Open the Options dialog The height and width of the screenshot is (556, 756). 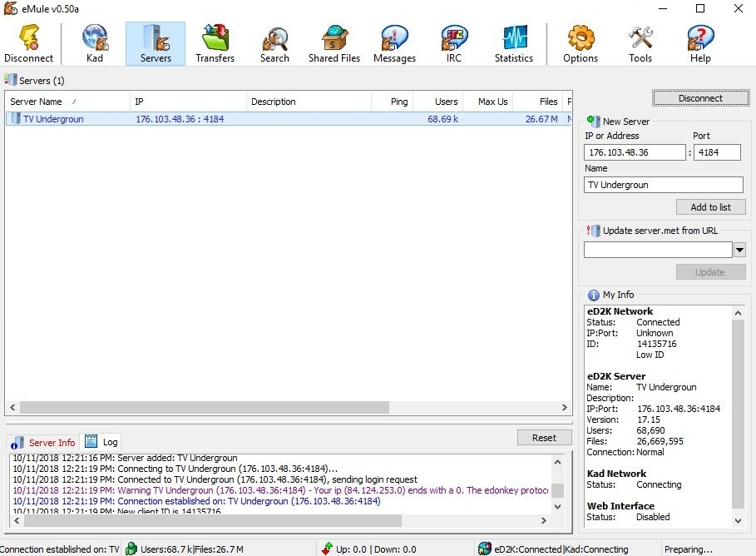click(581, 43)
